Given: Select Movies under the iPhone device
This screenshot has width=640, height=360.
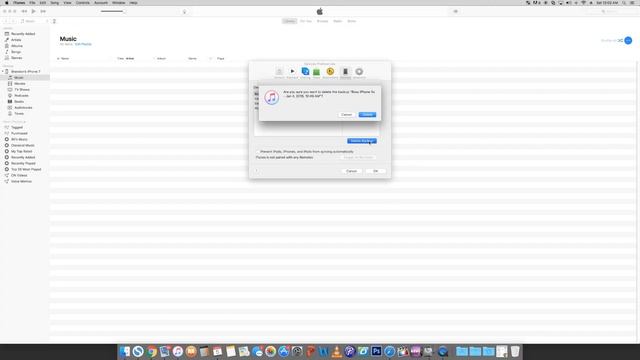Looking at the screenshot, I should (x=20, y=84).
